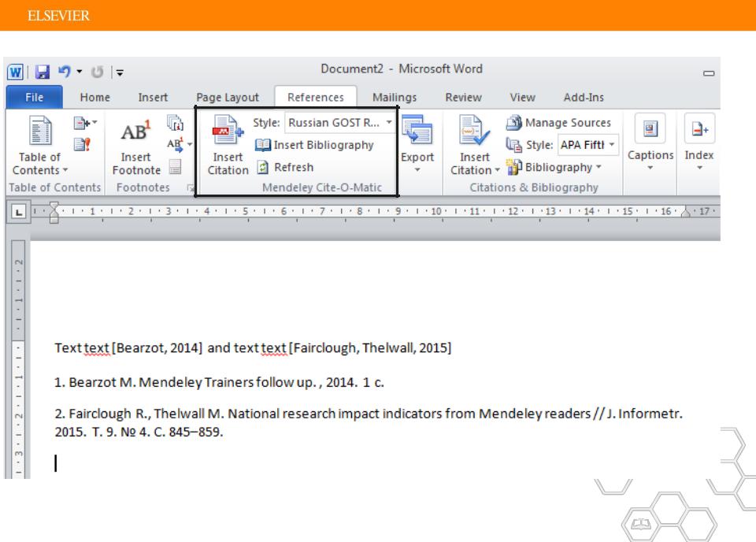
Task: Click the Add Text icon in Table of Contents
Action: click(85, 124)
